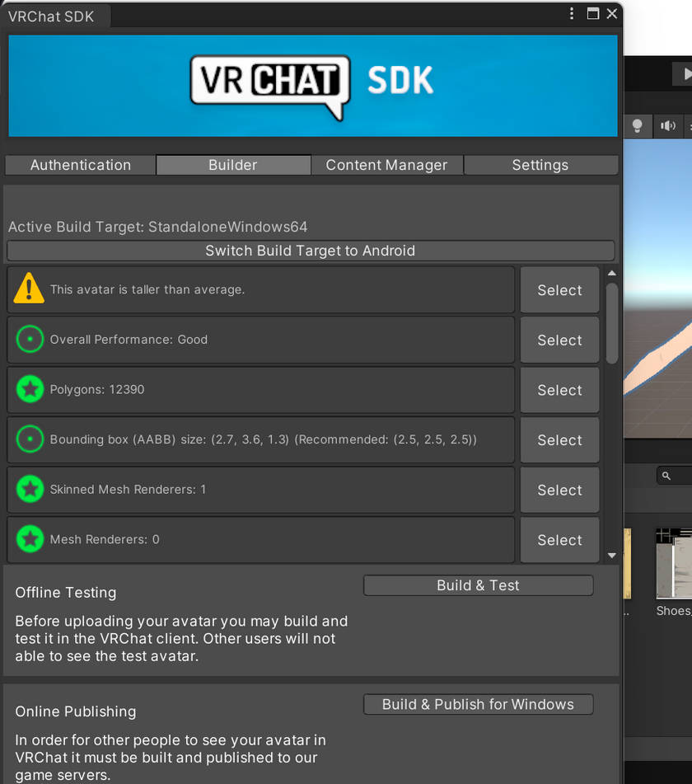
Task: Click the text 'Mesh Renderers: 0'
Action: tap(105, 539)
